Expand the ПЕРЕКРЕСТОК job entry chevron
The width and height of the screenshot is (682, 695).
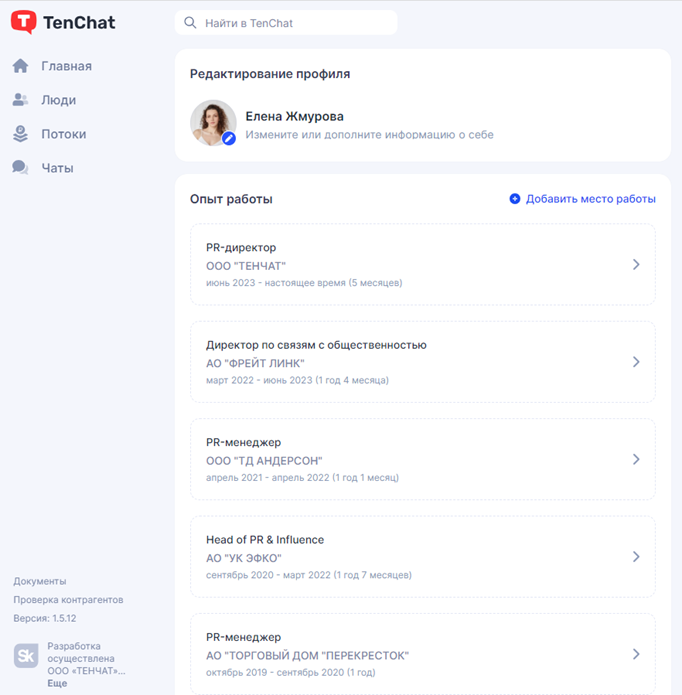point(636,654)
